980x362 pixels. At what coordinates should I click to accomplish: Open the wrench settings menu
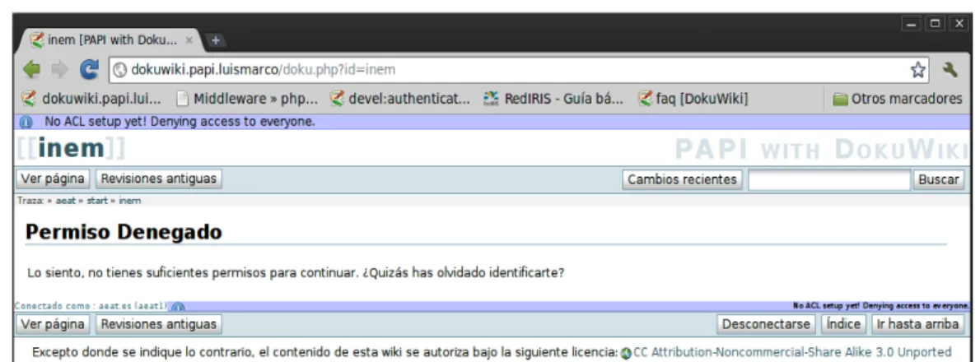[x=950, y=70]
